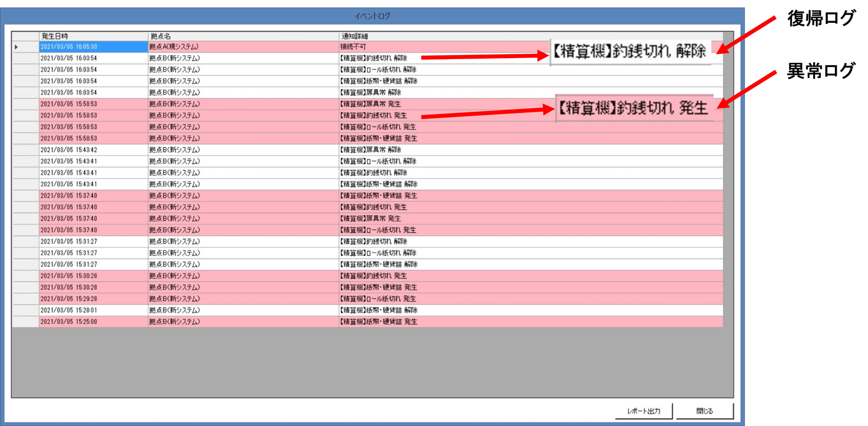Select 15:30:28 紙幣・硬貨詰 発生 detail cell
The width and height of the screenshot is (868, 426).
531,287
